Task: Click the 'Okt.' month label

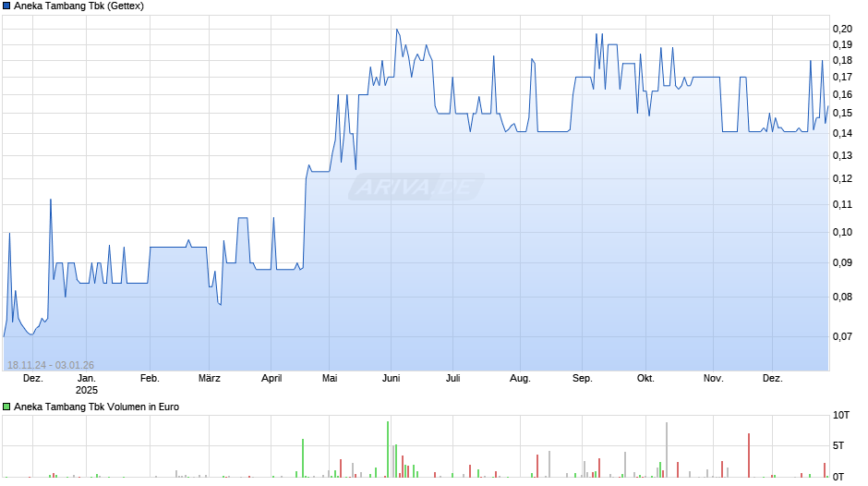Action: point(645,379)
